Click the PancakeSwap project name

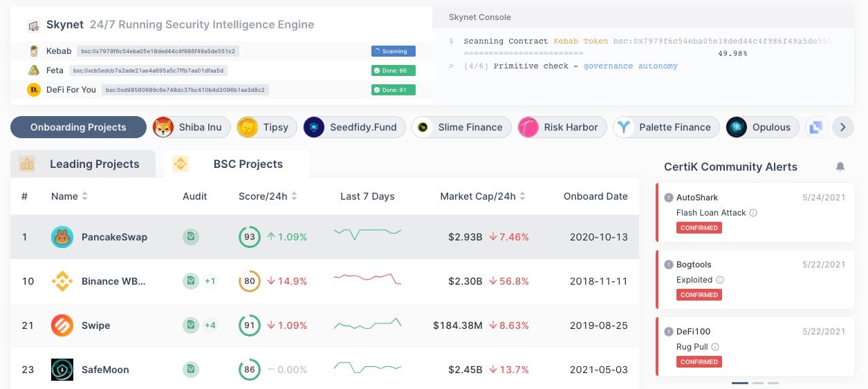click(114, 237)
